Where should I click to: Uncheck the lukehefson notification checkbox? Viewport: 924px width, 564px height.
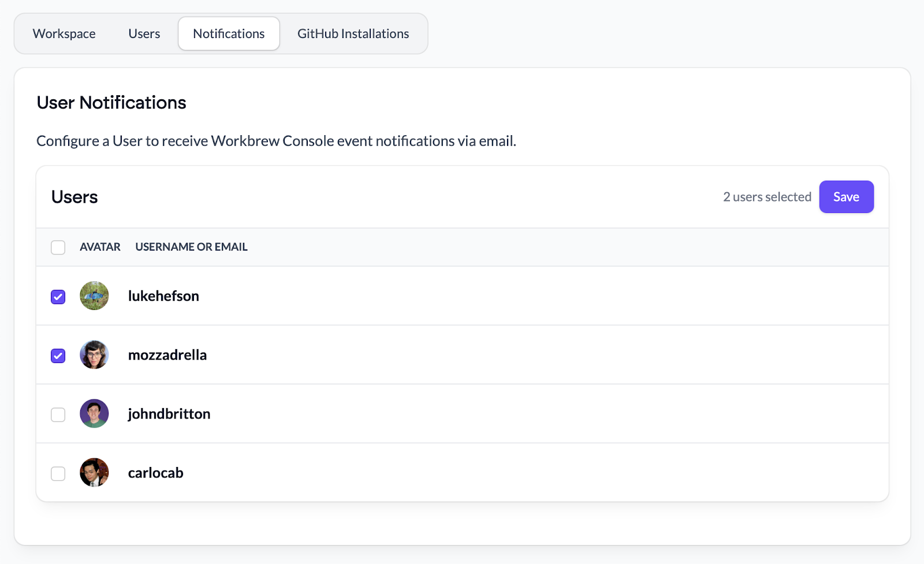click(58, 297)
